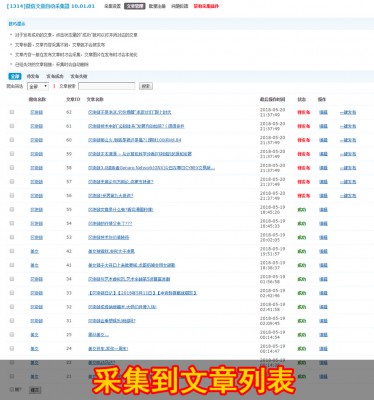
Task: Show the 发布成功 filter tab
Action: 55,76
